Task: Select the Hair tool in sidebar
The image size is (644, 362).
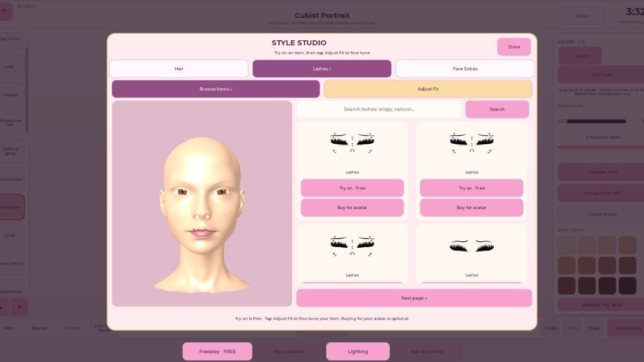Action: 11,67
